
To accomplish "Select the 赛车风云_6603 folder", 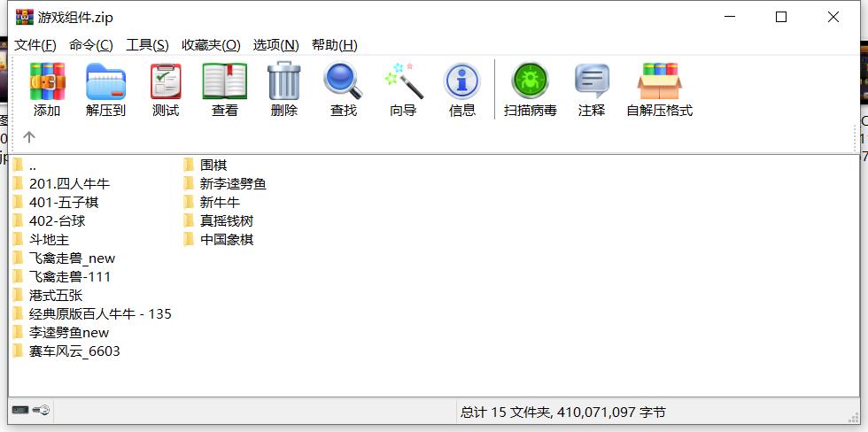I will point(74,351).
